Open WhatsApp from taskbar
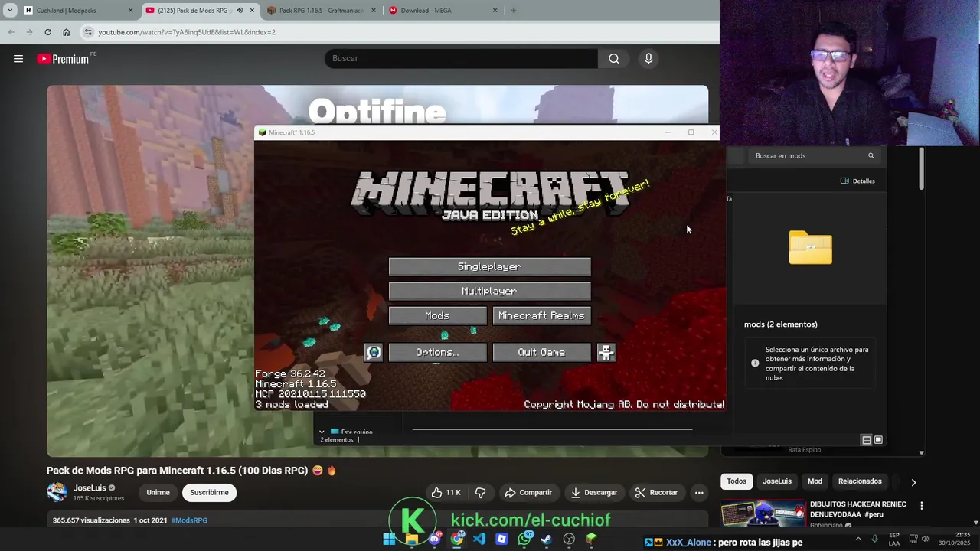 (524, 539)
